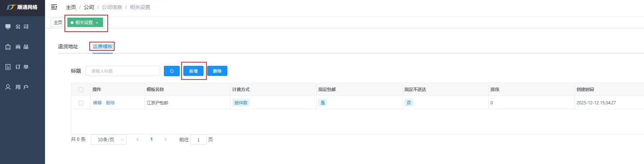This screenshot has height=164, width=644.
Task: Check the 江浙沪包邮 row checkbox
Action: [x=81, y=103]
